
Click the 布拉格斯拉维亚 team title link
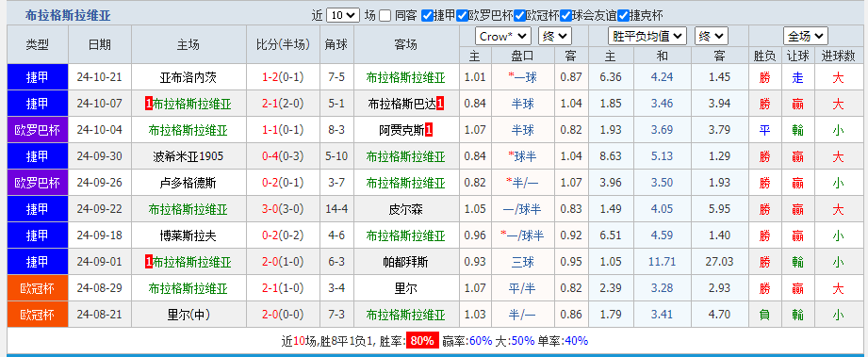68,15
